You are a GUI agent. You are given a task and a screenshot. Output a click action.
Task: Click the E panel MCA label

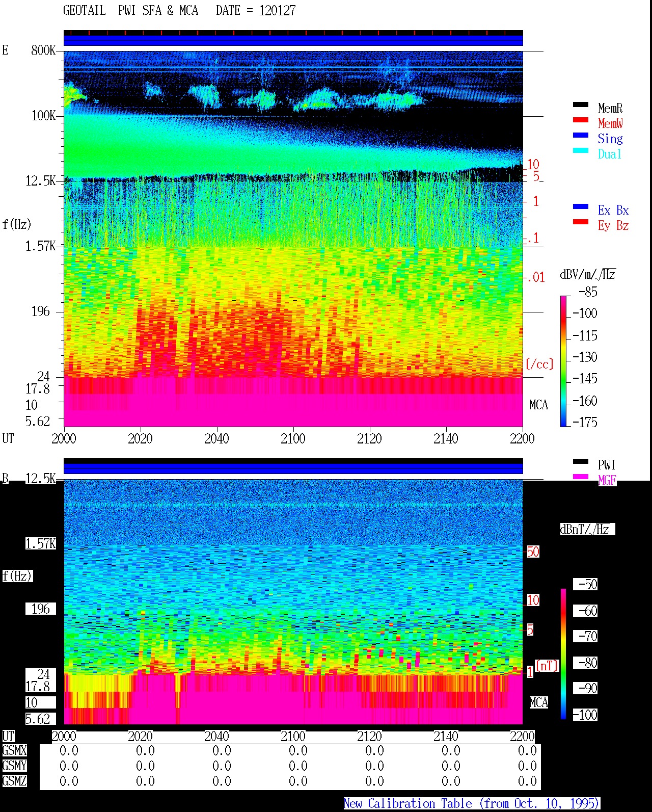click(x=538, y=405)
